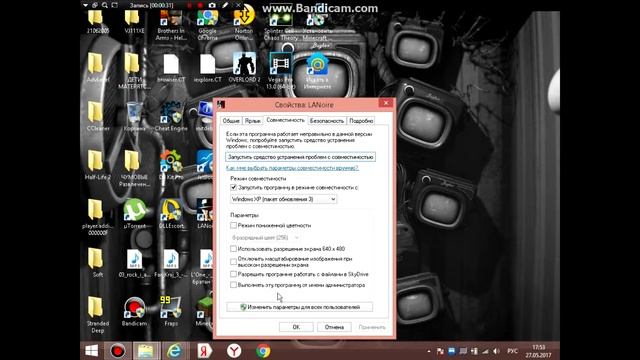
Task: Toggle disable display scaling on high DPI
Action: [233, 262]
